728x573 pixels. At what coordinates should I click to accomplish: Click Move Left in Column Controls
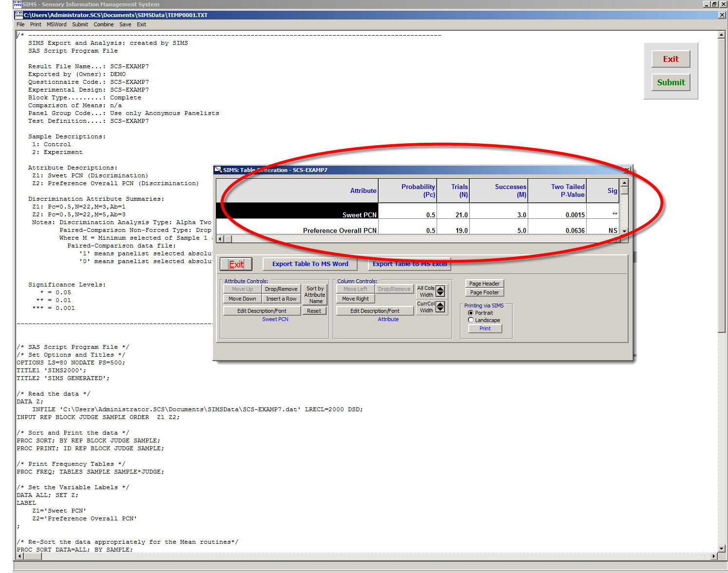[x=355, y=289]
